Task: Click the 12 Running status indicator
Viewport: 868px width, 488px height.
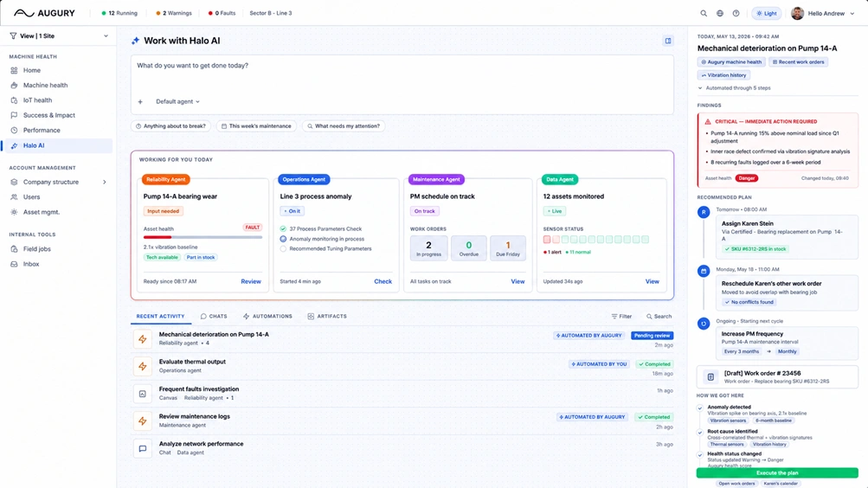Action: coord(119,13)
